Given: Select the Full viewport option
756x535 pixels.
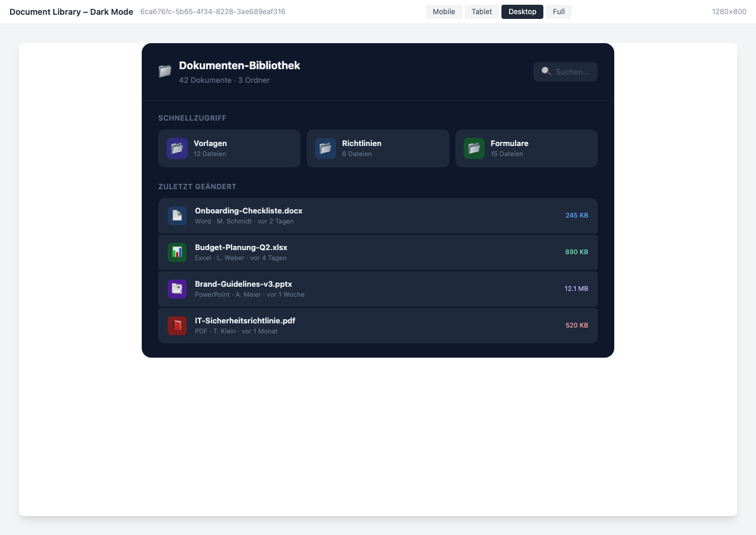Looking at the screenshot, I should [558, 11].
